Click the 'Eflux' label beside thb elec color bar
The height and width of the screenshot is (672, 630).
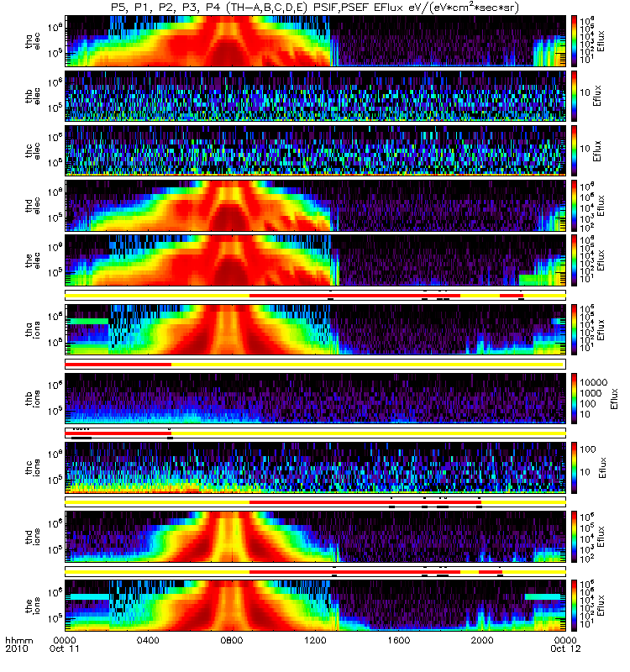tap(596, 96)
